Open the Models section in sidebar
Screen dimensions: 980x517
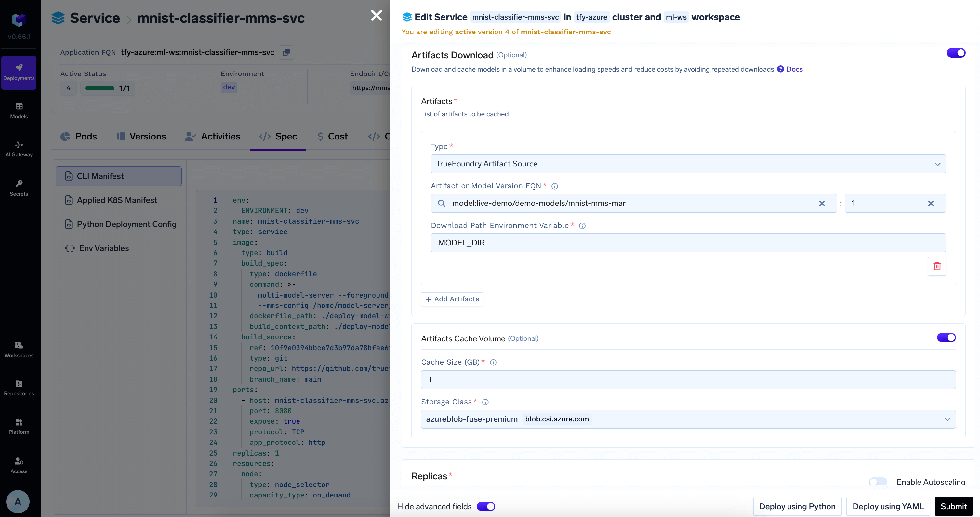tap(19, 111)
